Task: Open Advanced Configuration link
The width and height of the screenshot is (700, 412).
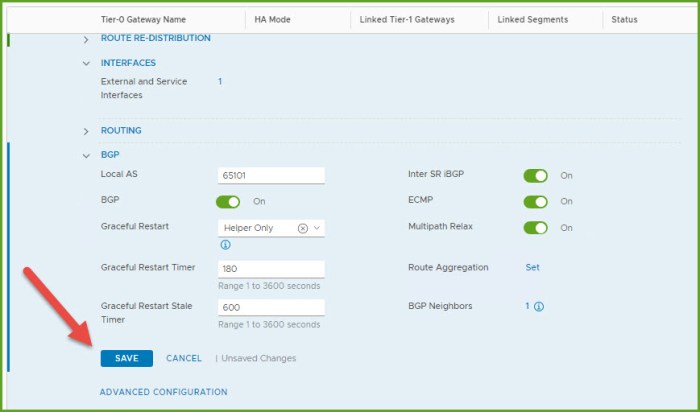Action: [x=163, y=392]
